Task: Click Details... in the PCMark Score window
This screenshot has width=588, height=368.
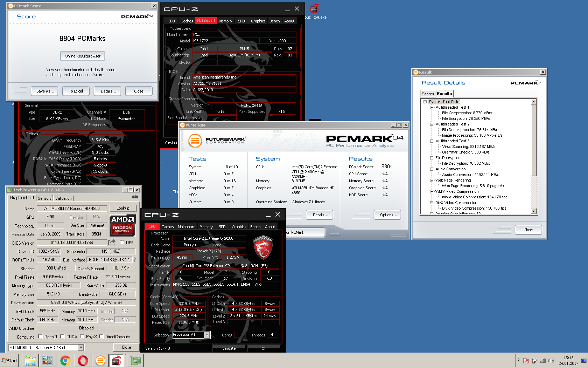Action: tap(108, 91)
